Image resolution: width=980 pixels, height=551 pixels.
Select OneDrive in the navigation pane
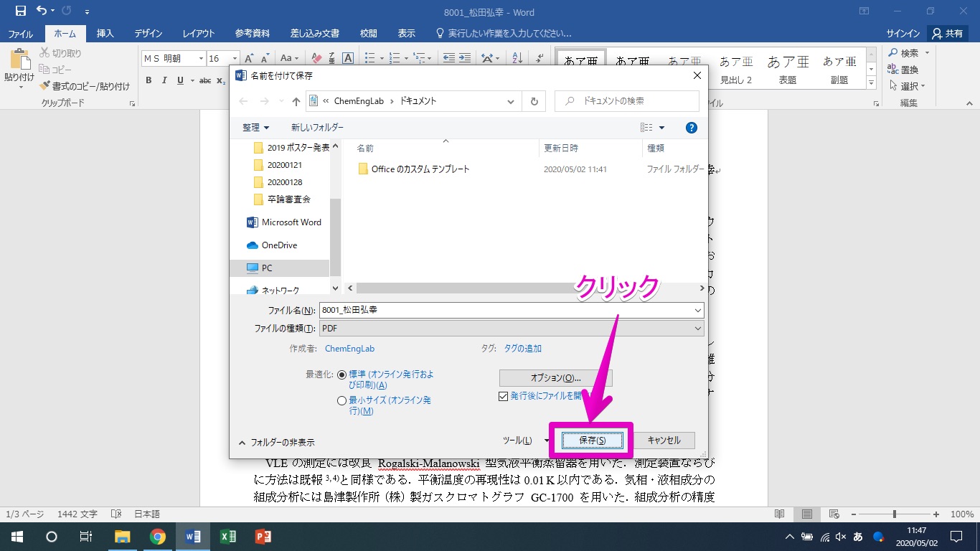tap(272, 245)
